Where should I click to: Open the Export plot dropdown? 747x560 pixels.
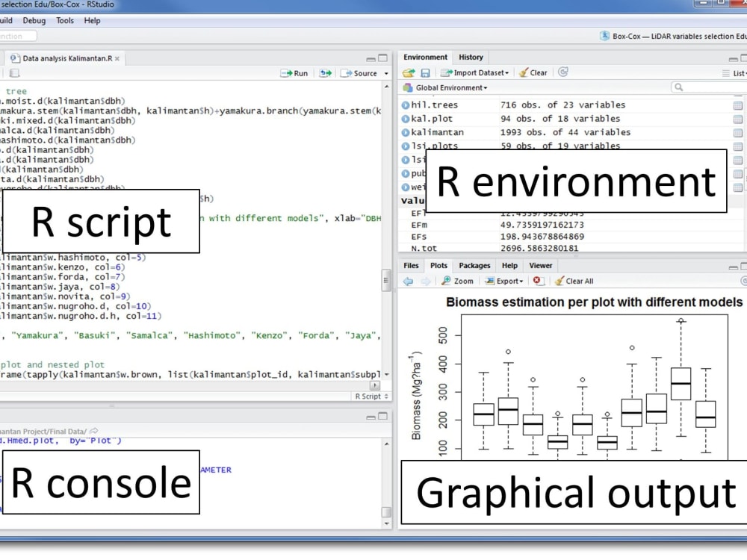(503, 281)
